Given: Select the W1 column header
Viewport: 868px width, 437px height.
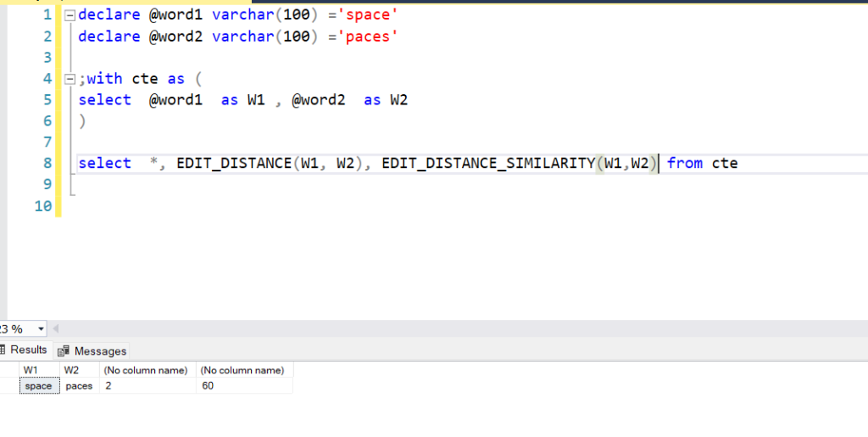Looking at the screenshot, I should tap(39, 370).
